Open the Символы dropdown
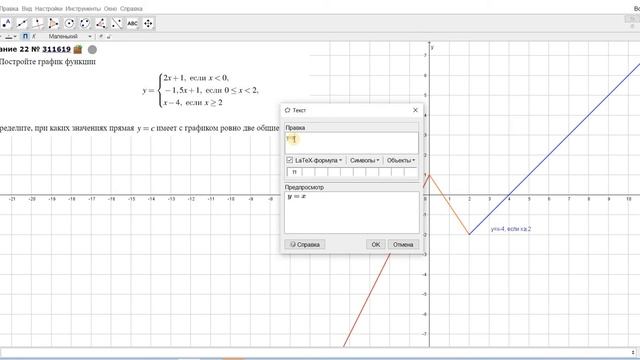Viewport: 640px width, 360px height. (x=364, y=160)
